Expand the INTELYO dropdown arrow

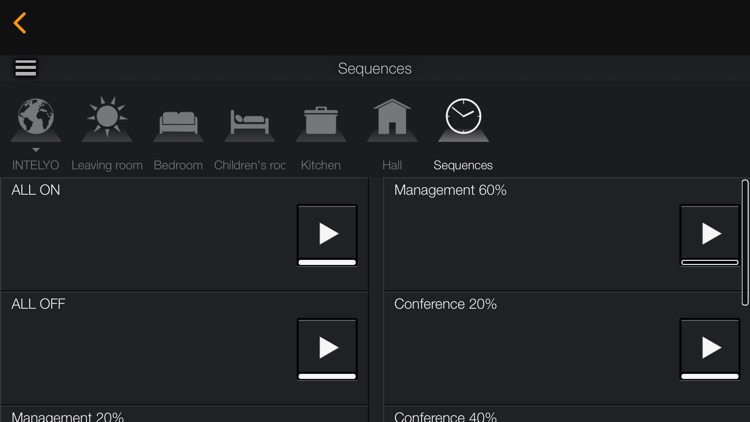click(36, 150)
